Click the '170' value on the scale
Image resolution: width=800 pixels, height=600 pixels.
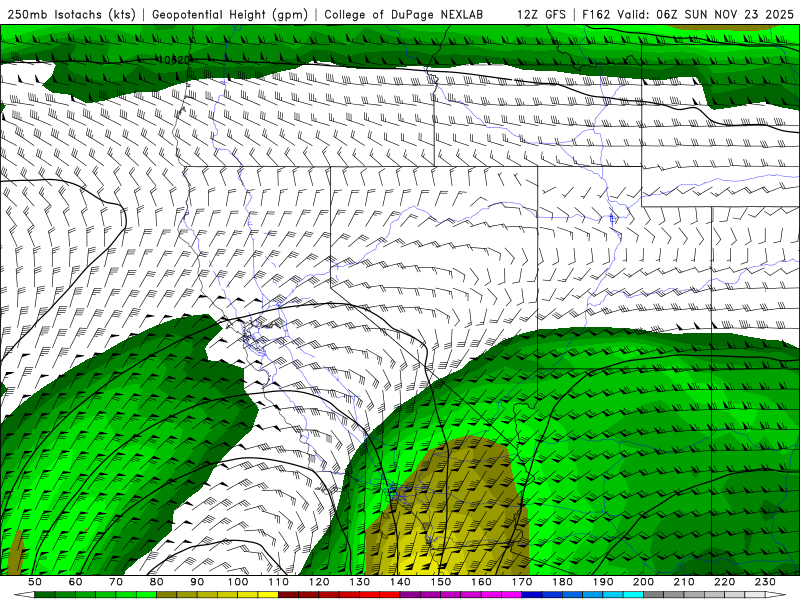point(522,582)
